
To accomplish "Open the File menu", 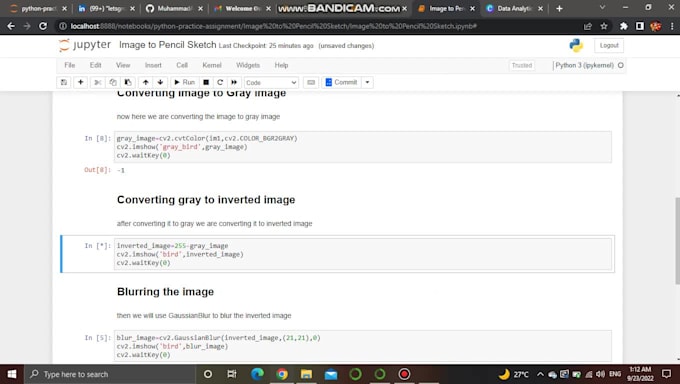I will pos(69,65).
